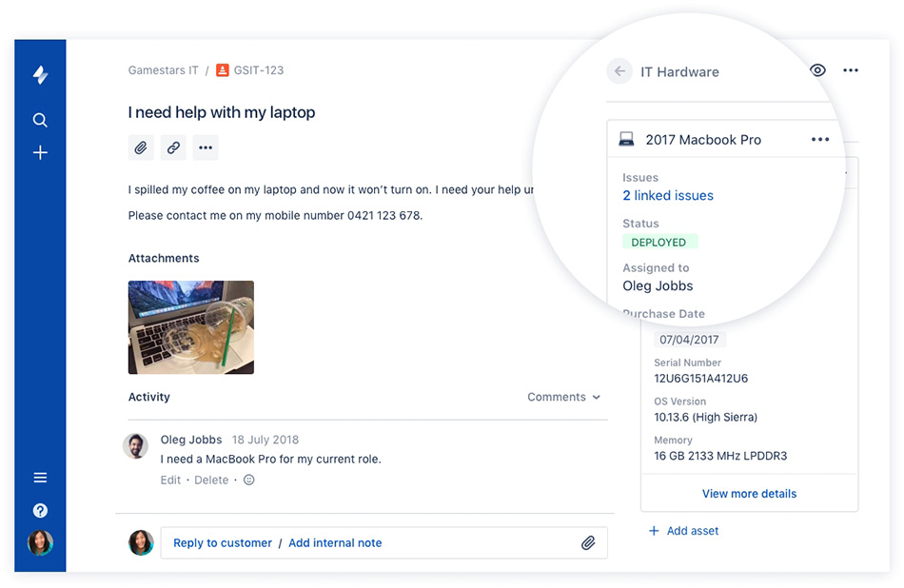Open the more actions menu beside the link icon
This screenshot has height=588, width=904.
click(x=205, y=147)
